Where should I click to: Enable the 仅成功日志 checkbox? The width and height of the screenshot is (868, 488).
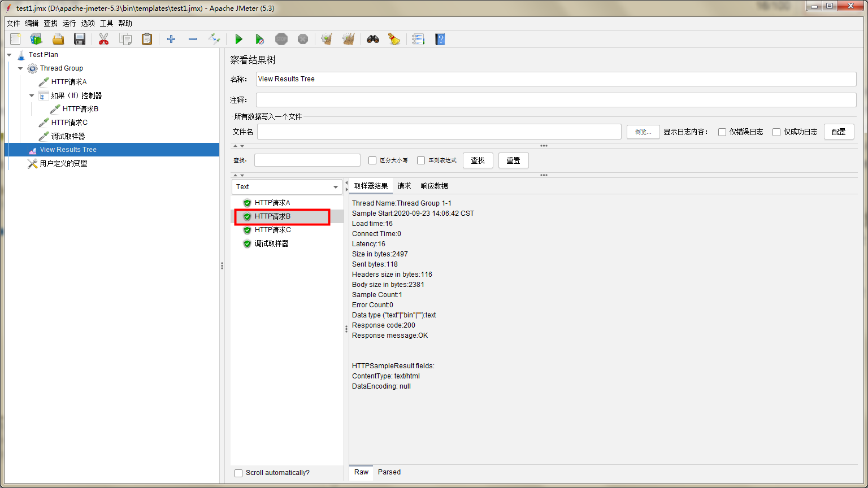(776, 132)
